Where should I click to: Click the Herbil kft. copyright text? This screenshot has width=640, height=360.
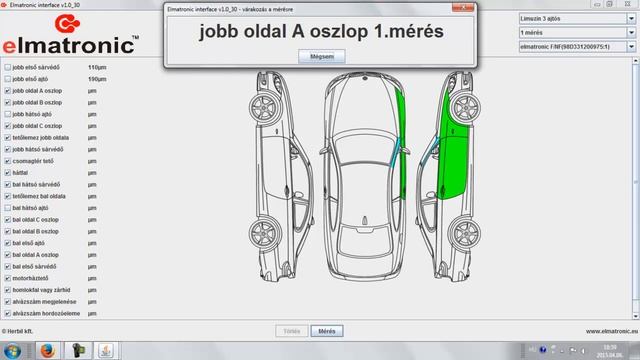coord(17,331)
